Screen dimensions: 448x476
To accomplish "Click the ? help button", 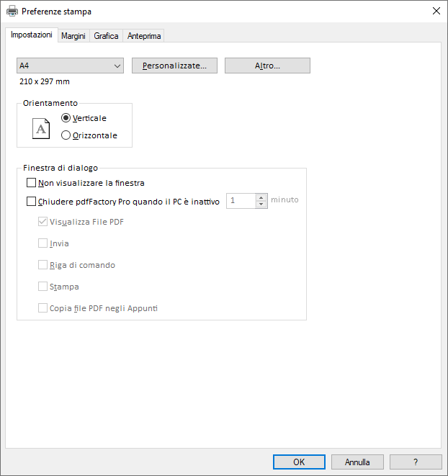I will tap(416, 462).
